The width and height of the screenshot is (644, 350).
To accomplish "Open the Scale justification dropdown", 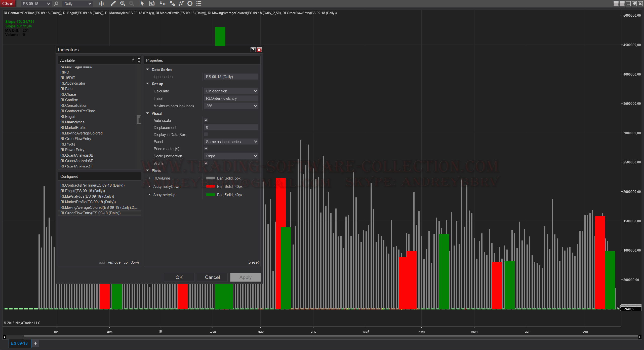I will [231, 156].
